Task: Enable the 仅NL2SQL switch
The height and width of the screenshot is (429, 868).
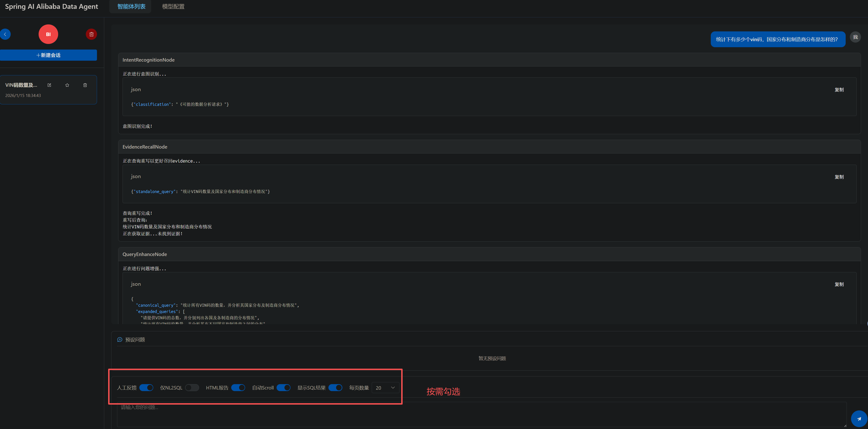Action: pos(192,388)
